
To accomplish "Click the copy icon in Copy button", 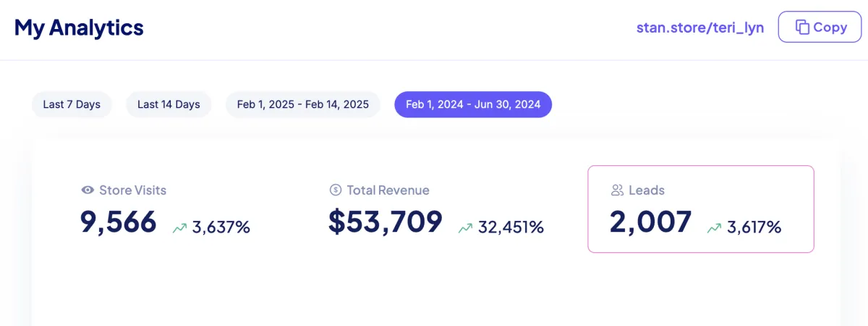I will click(x=801, y=28).
